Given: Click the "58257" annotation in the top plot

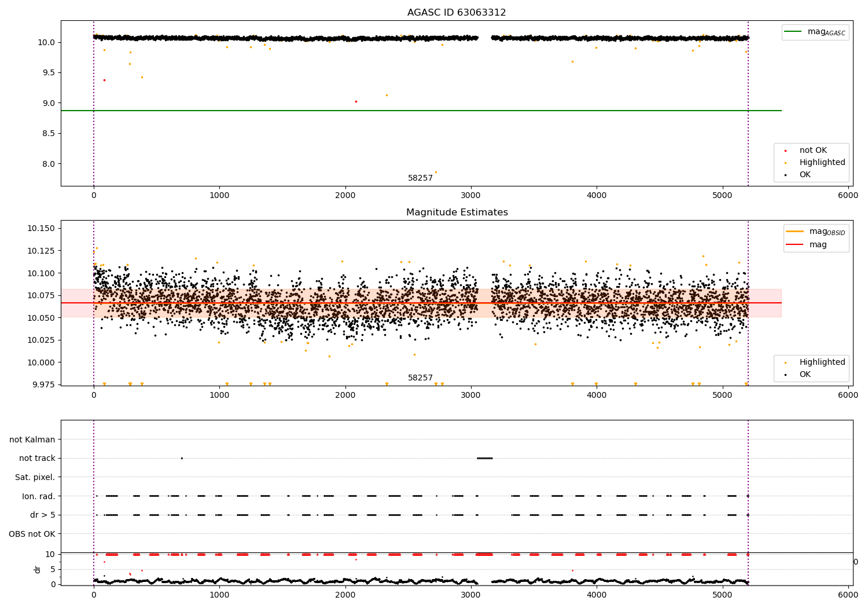Looking at the screenshot, I should pyautogui.click(x=420, y=178).
